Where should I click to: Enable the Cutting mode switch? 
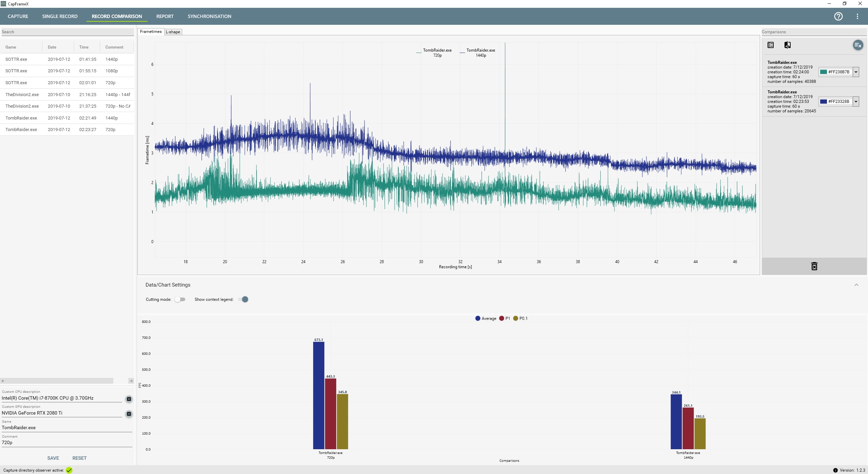click(x=180, y=299)
